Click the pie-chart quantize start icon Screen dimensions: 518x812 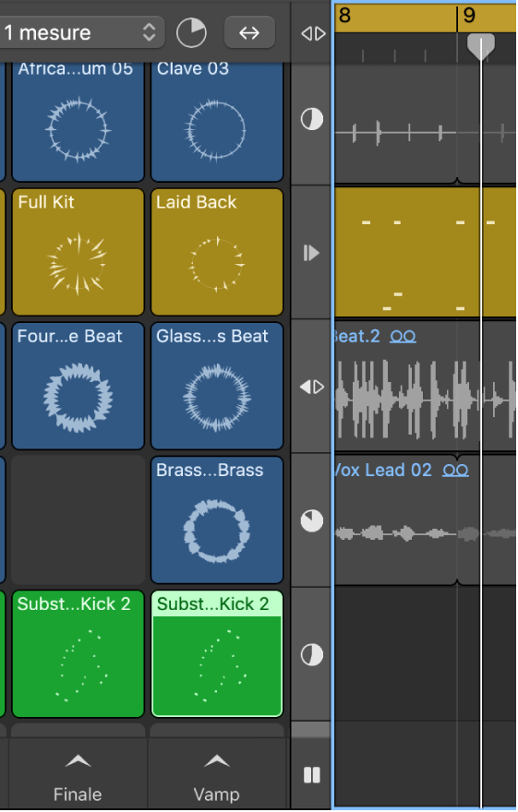pos(191,32)
